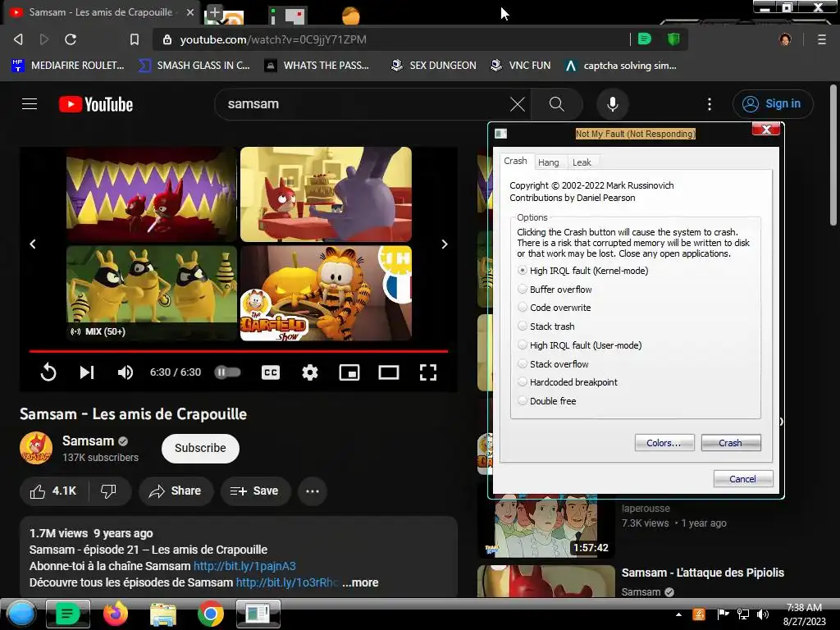Show next endscreen suggestions
This screenshot has width=840, height=630.
[444, 244]
